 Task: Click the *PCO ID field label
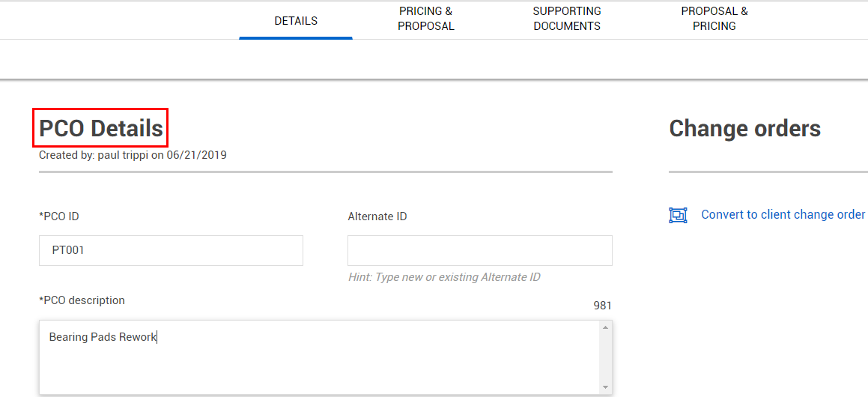[x=58, y=216]
